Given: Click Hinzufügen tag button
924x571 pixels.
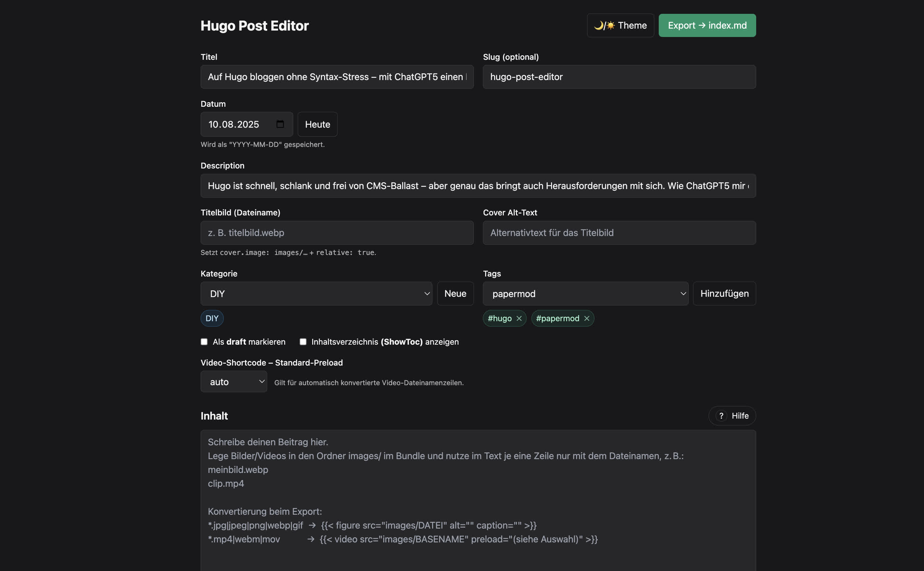Looking at the screenshot, I should [x=724, y=294].
